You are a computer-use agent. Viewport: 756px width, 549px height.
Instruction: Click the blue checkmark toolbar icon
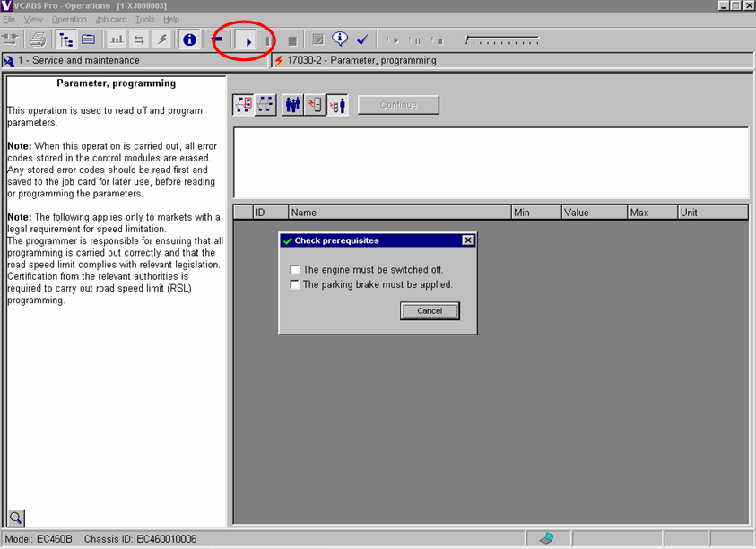[362, 39]
